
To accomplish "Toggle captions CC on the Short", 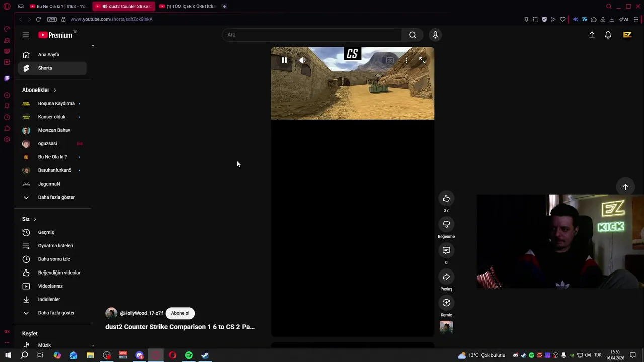I will (390, 60).
